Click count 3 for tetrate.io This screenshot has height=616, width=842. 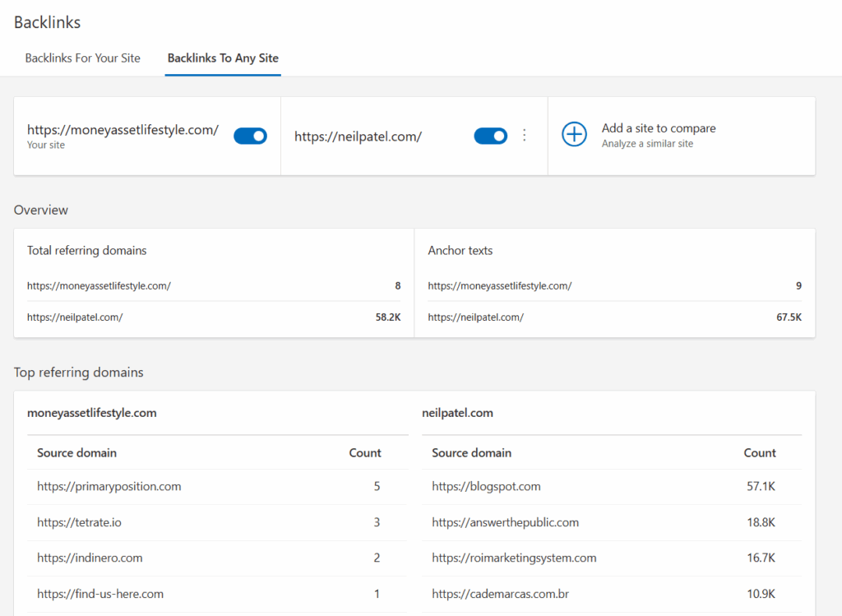pyautogui.click(x=377, y=522)
